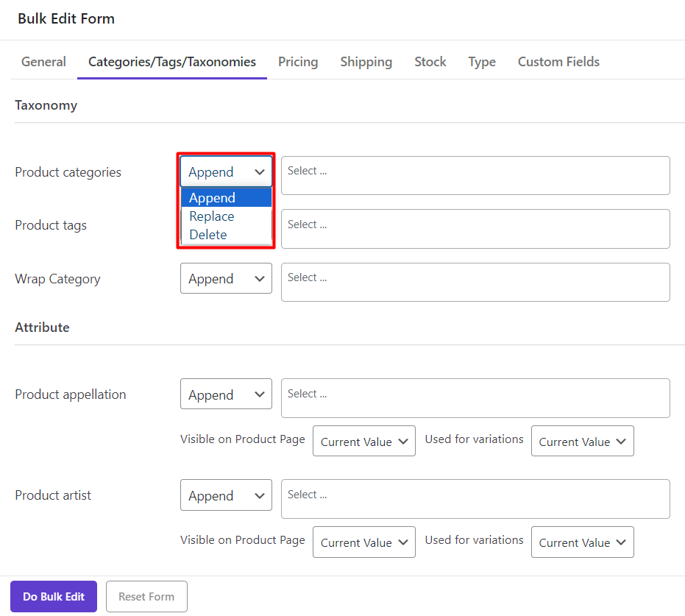Expand the Wrap Category action dropdown
Image resolution: width=685 pixels, height=616 pixels.
pos(226,279)
